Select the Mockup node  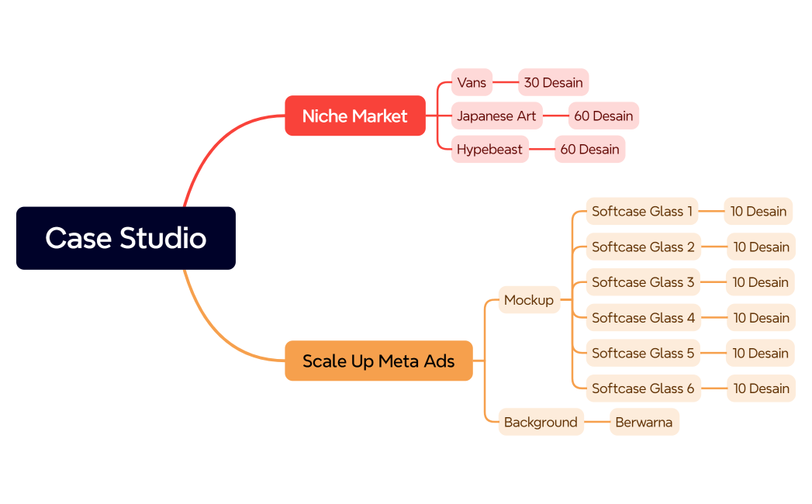pos(529,300)
